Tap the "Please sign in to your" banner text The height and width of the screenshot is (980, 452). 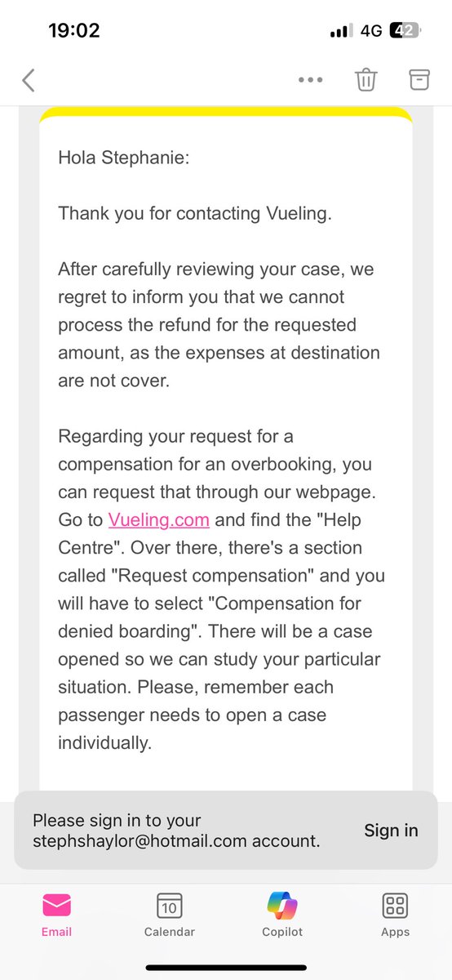(117, 820)
